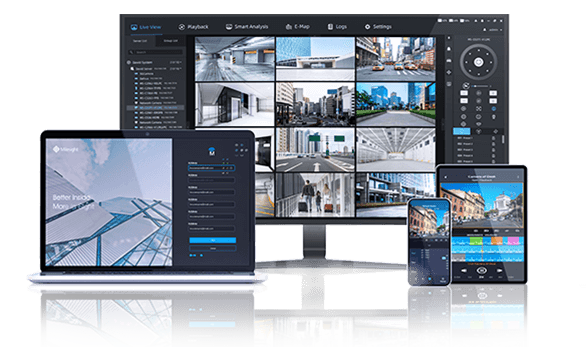Open the E-Map tab icon
The height and width of the screenshot is (361, 586).
point(289,27)
